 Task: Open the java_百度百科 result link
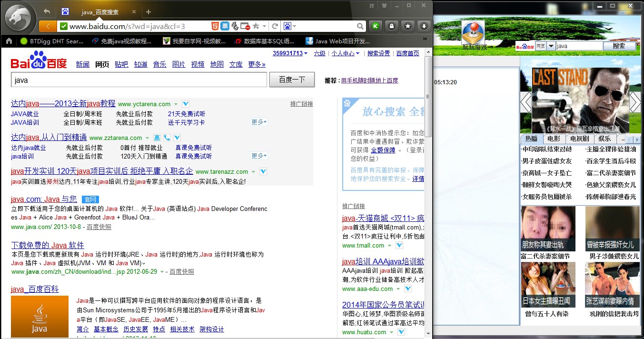[35, 289]
